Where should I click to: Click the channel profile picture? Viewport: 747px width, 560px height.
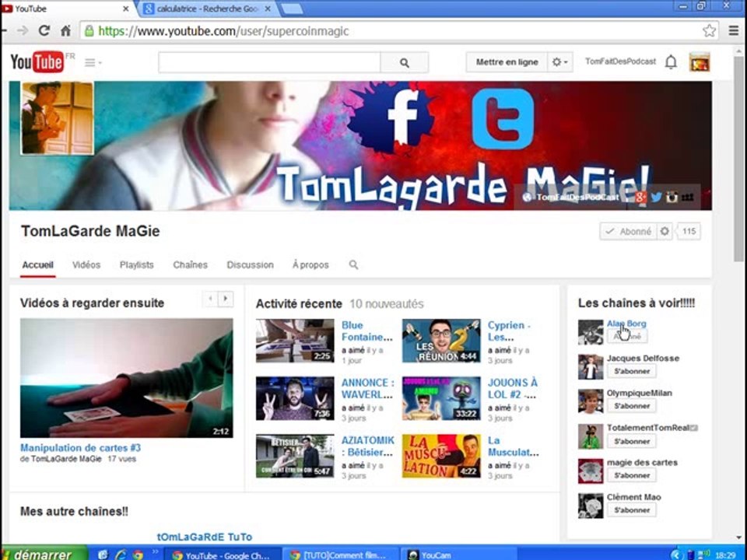(57, 118)
